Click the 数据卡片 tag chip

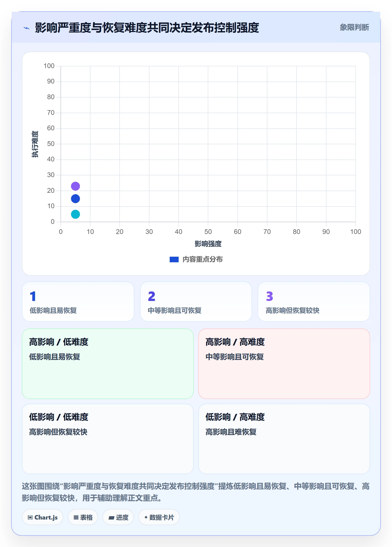pyautogui.click(x=159, y=517)
